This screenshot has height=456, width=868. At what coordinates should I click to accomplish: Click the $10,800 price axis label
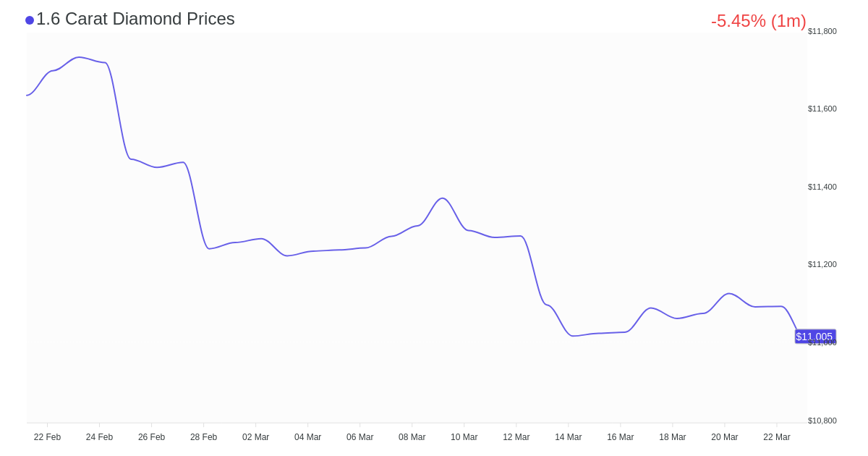pos(822,421)
